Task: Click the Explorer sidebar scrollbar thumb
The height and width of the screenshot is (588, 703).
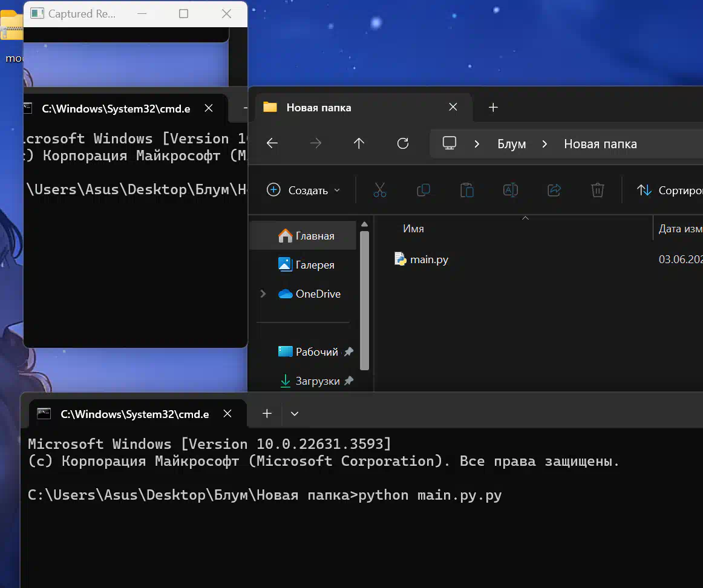Action: point(364,301)
